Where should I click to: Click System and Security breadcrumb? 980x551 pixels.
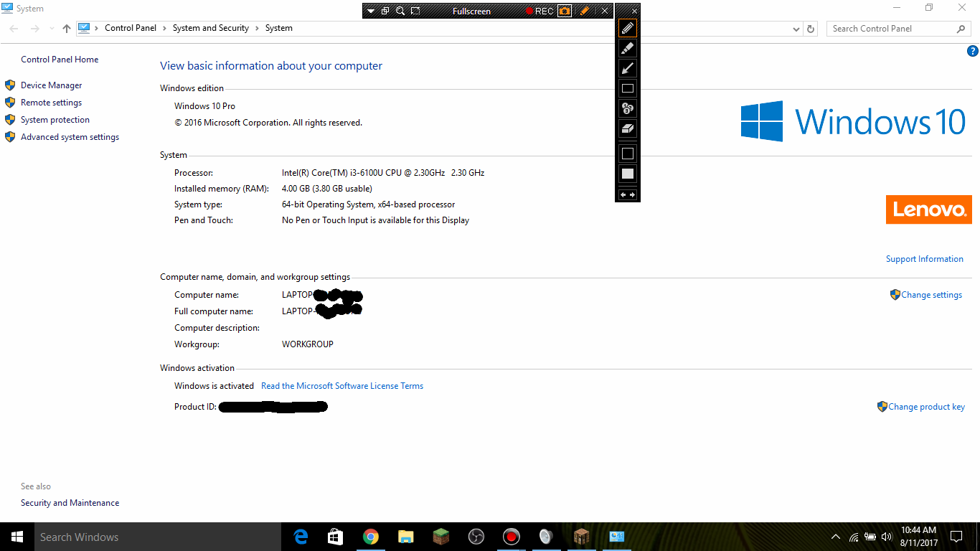tap(211, 28)
